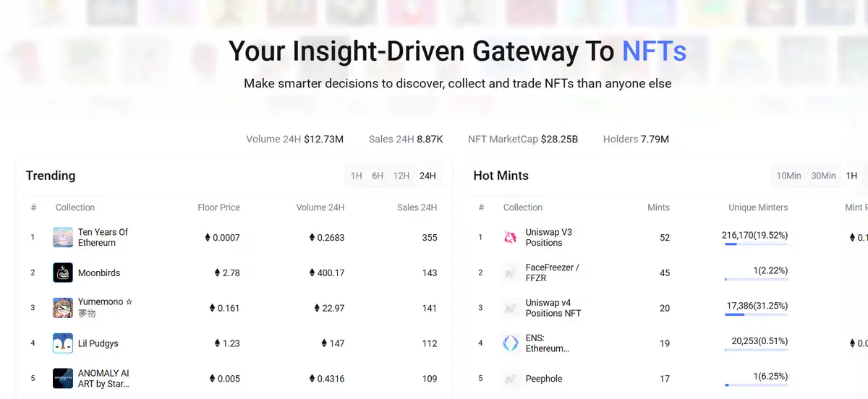
Task: Show Hot Mints for 10Min
Action: coord(788,176)
